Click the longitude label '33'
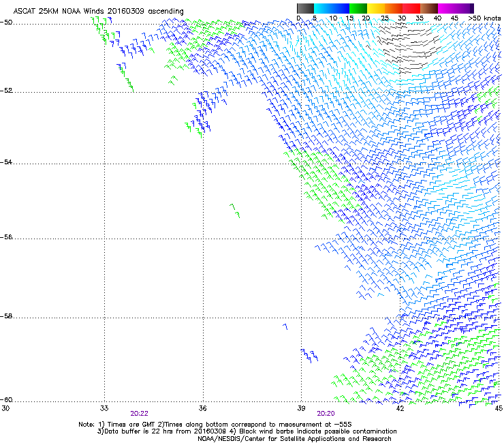504x443 pixels. click(104, 408)
